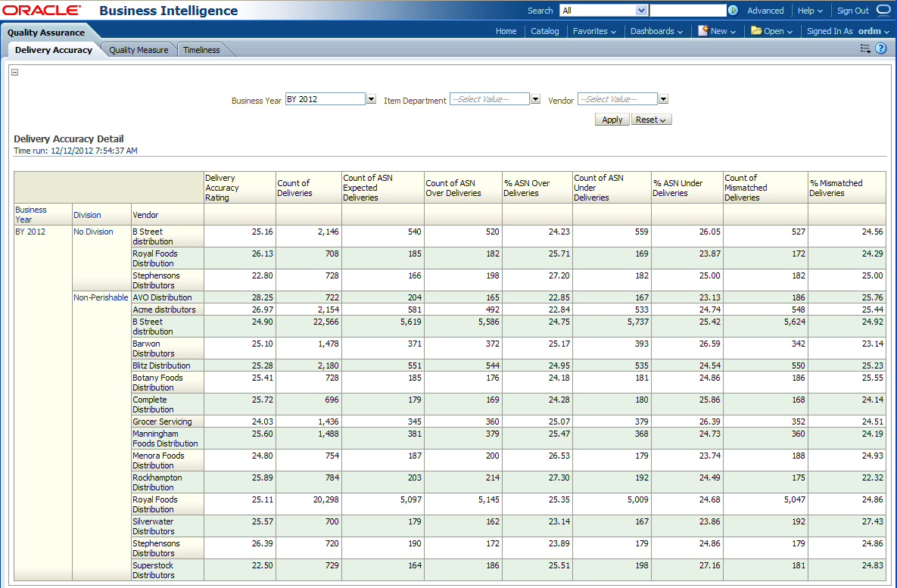Click the green search go arrow
Image resolution: width=897 pixels, height=588 pixels.
[733, 11]
